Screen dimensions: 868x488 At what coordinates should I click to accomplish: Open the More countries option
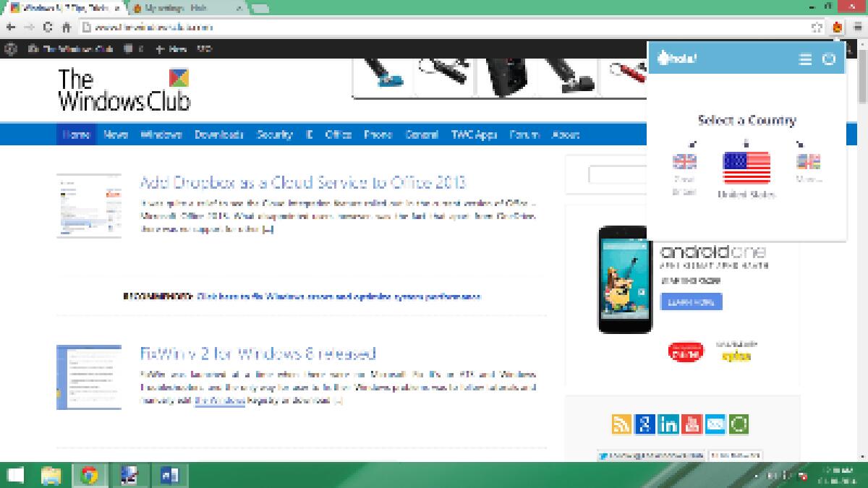(x=809, y=163)
